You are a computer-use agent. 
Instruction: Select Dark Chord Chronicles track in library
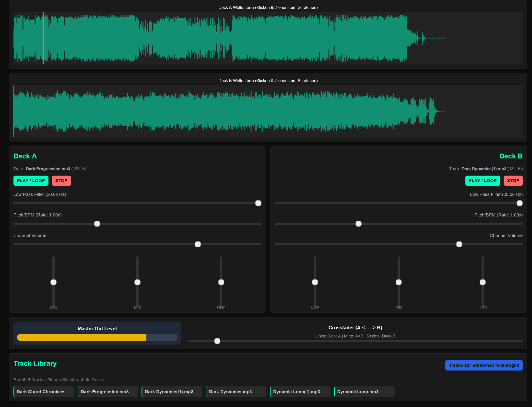44,392
